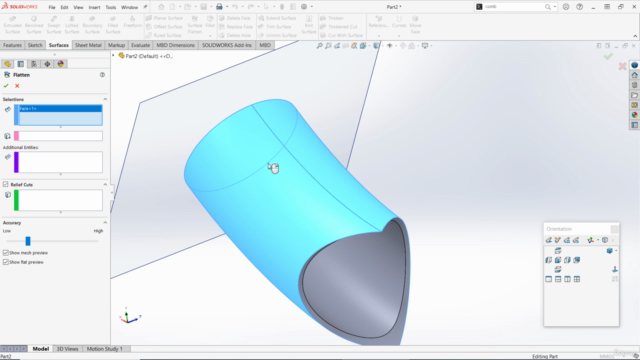Image resolution: width=640 pixels, height=360 pixels.
Task: Accept Flatten with the green checkmark
Action: pos(6,86)
